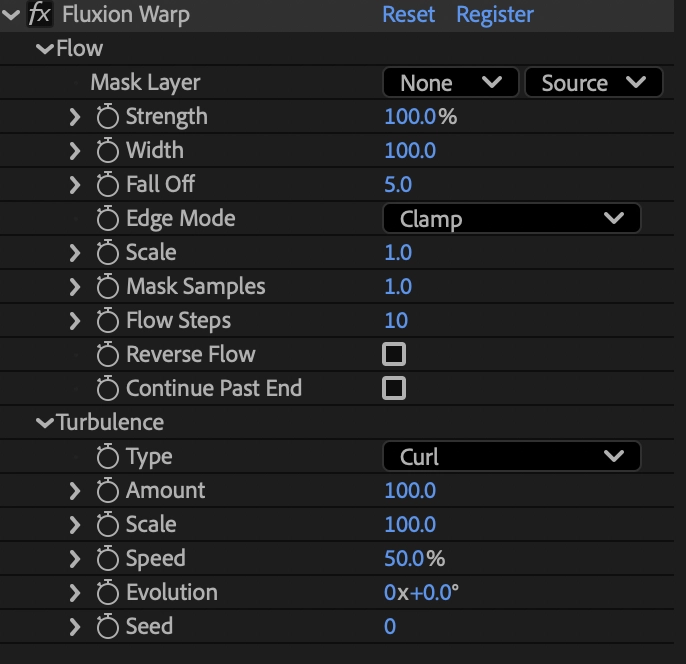686x664 pixels.
Task: Click the stopwatch next to Turbulence Type
Action: coord(108,457)
